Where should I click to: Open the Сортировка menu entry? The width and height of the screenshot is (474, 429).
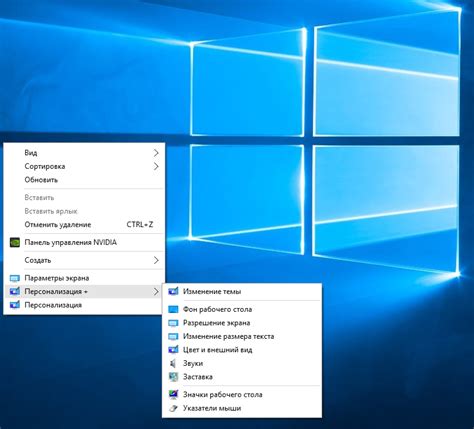click(x=84, y=166)
